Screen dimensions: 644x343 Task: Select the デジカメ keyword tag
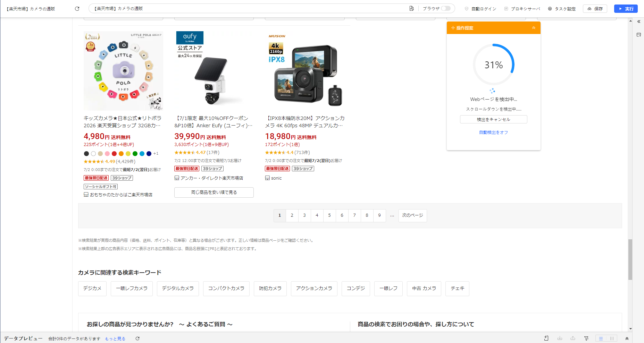click(92, 289)
